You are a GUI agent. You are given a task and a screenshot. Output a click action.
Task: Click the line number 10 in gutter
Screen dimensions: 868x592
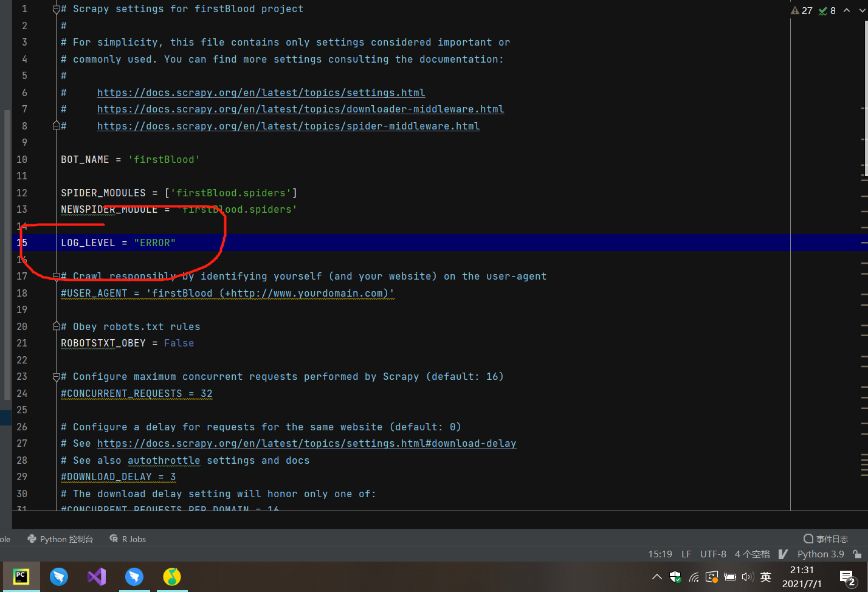(22, 159)
